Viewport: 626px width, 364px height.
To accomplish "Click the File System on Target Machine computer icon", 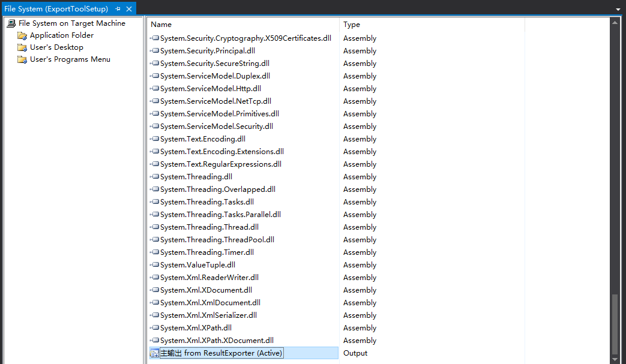I will [x=11, y=23].
